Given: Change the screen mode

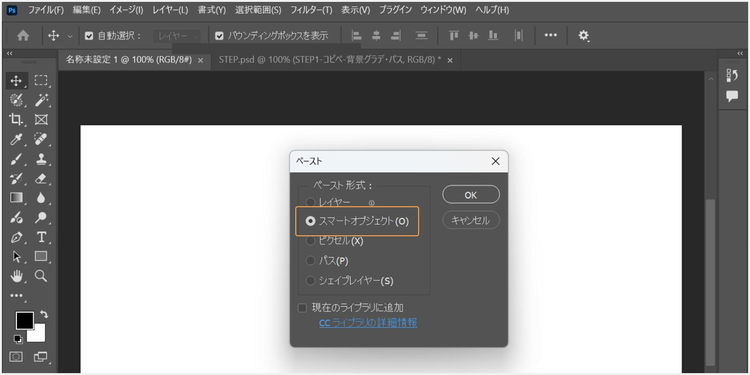Looking at the screenshot, I should coord(41,357).
